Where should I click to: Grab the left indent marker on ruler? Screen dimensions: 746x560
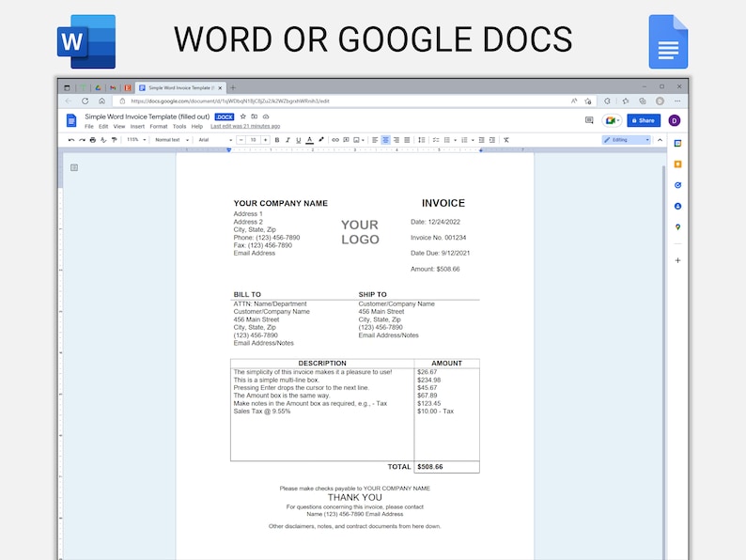[229, 150]
